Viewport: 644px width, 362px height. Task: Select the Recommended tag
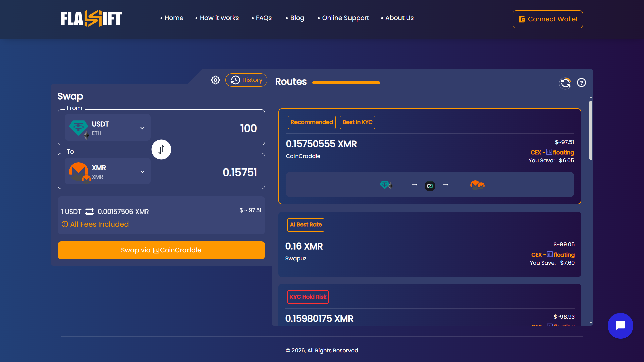click(312, 122)
